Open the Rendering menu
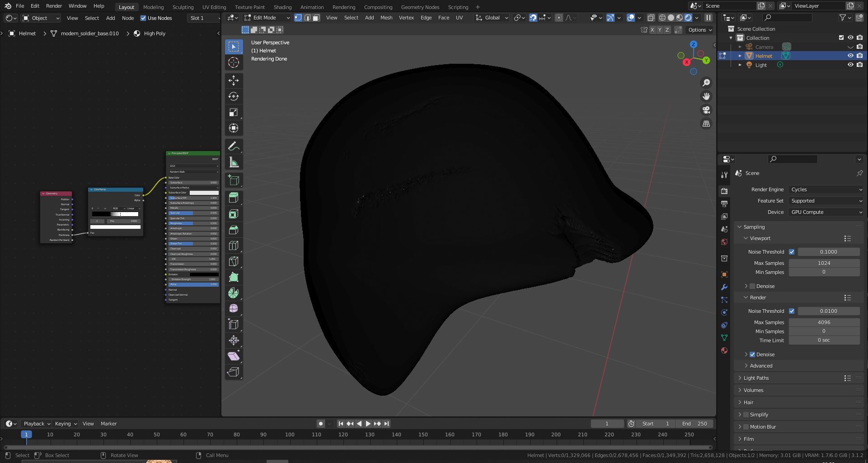Screen dimensions: 868x463 (343, 7)
